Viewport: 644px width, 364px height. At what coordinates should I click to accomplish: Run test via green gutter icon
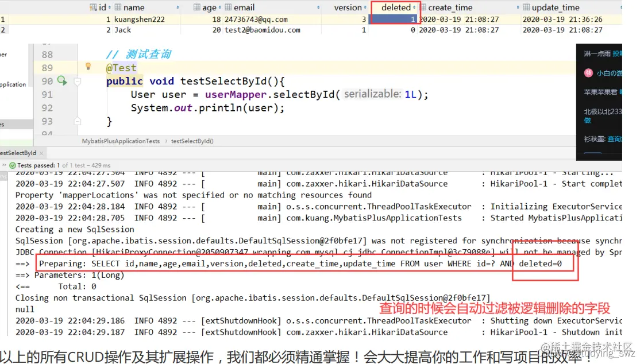[61, 80]
